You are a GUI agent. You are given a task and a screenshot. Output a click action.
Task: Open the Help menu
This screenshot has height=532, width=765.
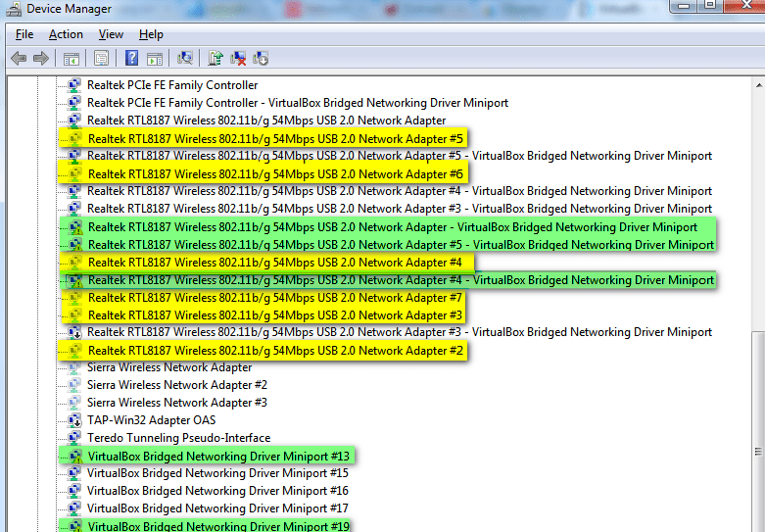151,34
